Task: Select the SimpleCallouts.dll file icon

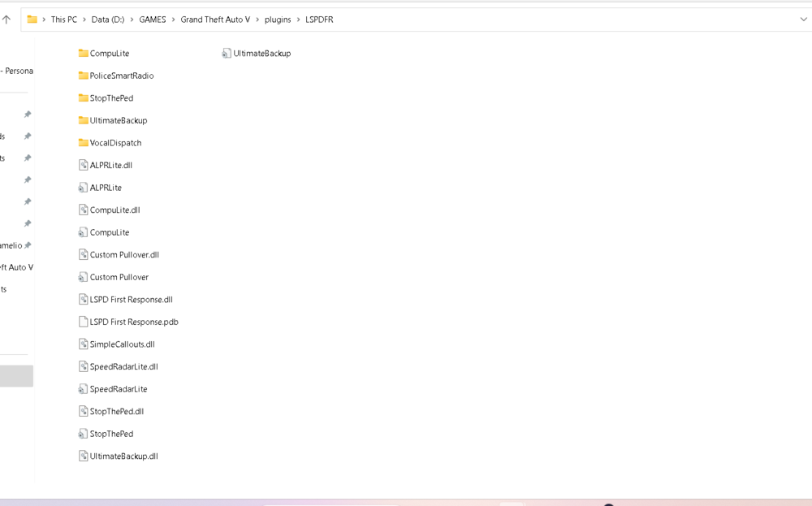Action: coord(83,344)
